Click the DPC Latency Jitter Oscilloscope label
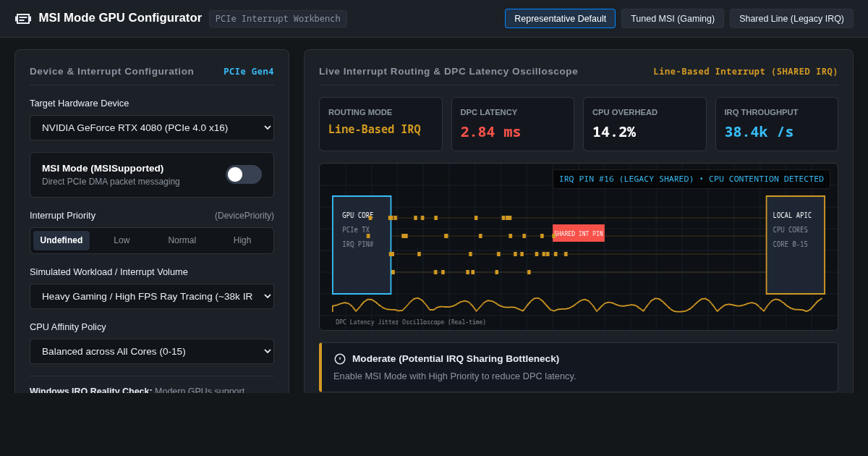Image resolution: width=868 pixels, height=456 pixels. [x=411, y=322]
